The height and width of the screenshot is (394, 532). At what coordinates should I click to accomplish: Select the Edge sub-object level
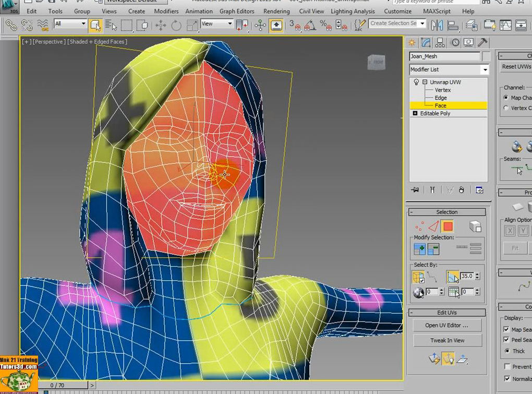441,98
